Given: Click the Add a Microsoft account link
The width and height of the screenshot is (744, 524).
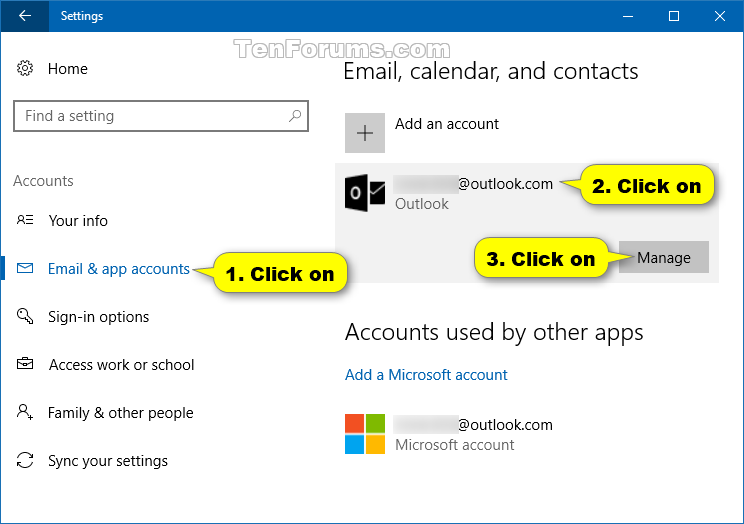Looking at the screenshot, I should click(426, 374).
